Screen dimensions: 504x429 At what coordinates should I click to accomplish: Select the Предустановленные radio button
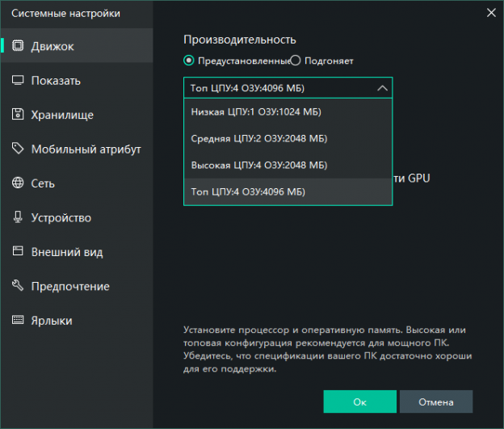pyautogui.click(x=189, y=61)
